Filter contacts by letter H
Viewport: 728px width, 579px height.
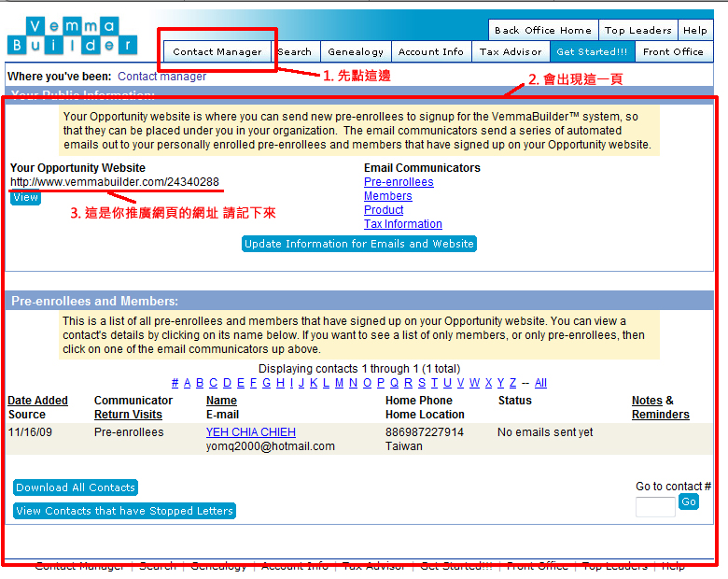click(280, 383)
